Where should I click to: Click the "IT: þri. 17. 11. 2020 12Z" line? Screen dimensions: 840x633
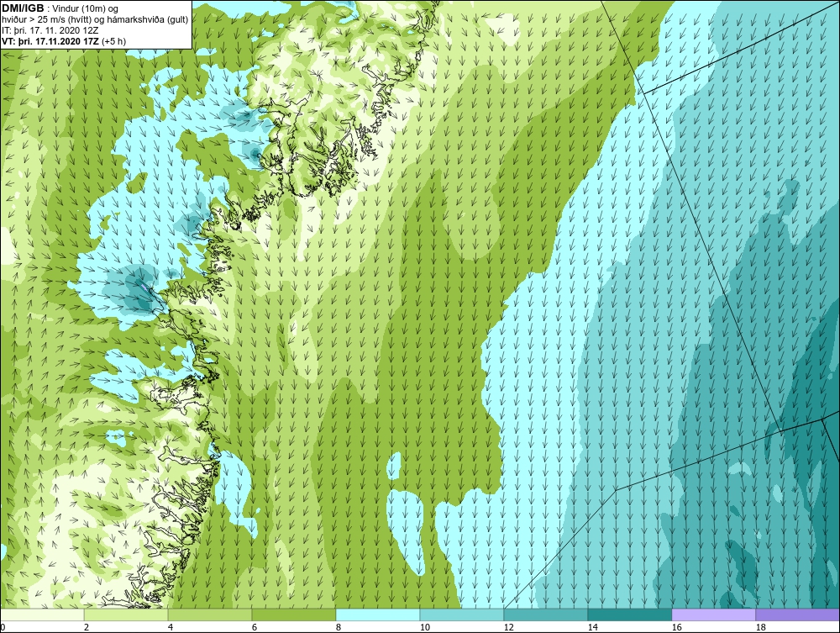[x=50, y=30]
